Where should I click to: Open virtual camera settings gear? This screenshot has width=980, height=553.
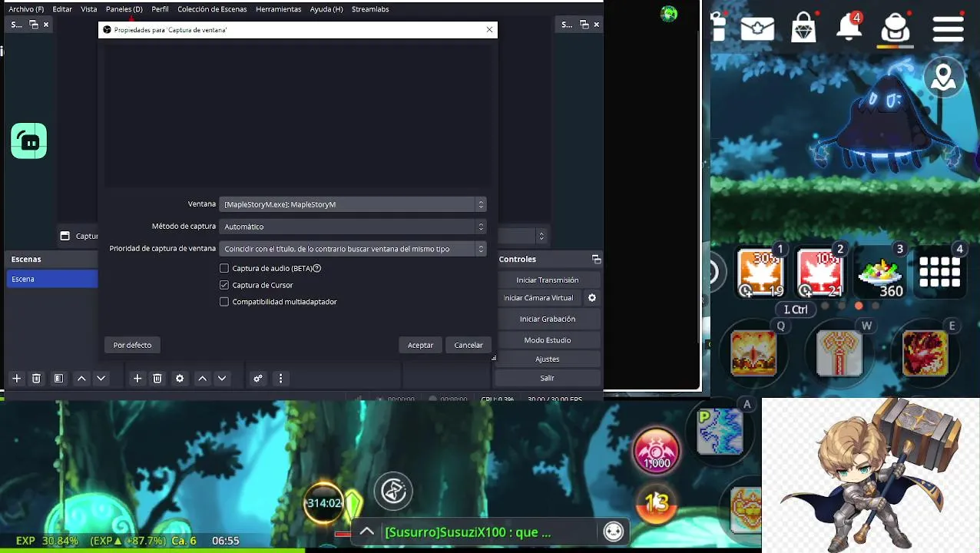(x=592, y=298)
